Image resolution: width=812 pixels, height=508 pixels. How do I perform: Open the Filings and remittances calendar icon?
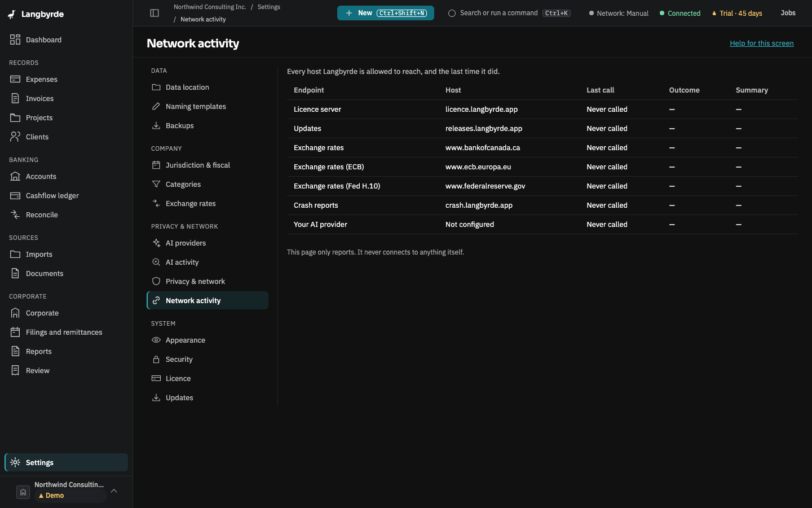[15, 332]
